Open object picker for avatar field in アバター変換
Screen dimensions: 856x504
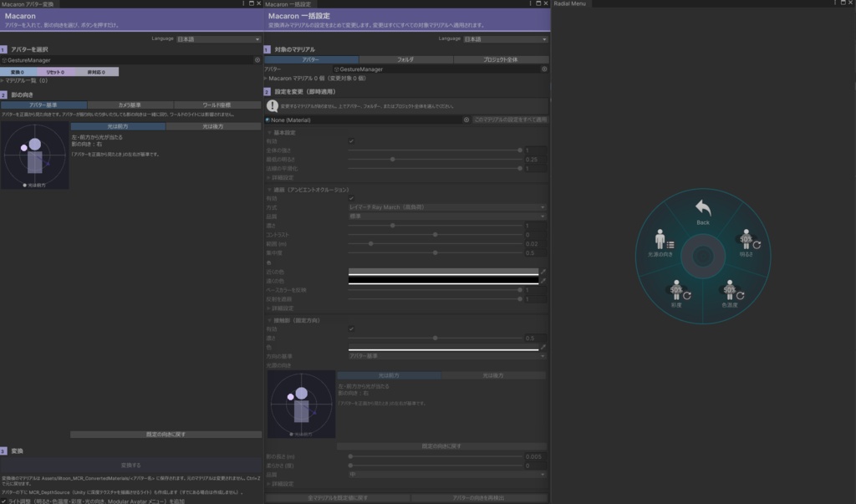click(257, 60)
